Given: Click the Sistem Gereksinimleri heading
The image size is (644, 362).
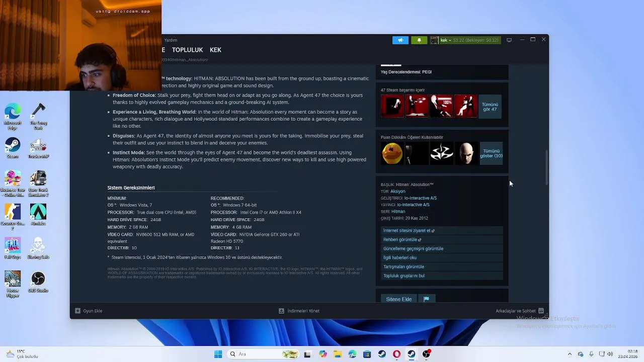Looking at the screenshot, I should [131, 188].
